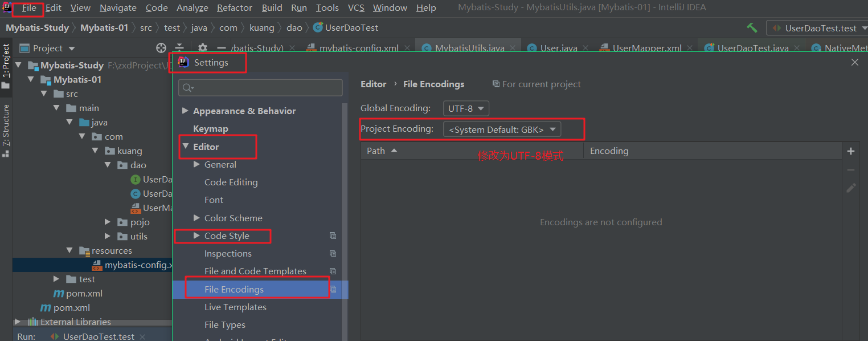868x341 pixels.
Task: Close the UserDaoTest.test Run tab
Action: (142, 337)
